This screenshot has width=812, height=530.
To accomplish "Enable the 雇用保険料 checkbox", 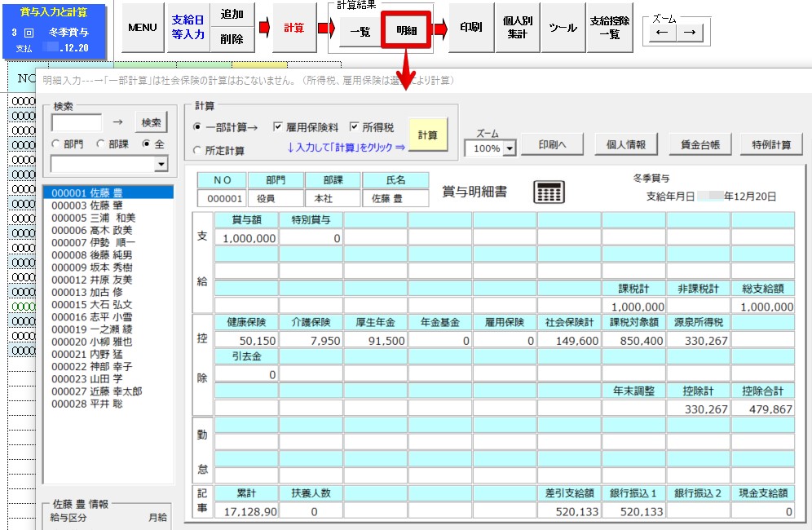I will coord(279,127).
